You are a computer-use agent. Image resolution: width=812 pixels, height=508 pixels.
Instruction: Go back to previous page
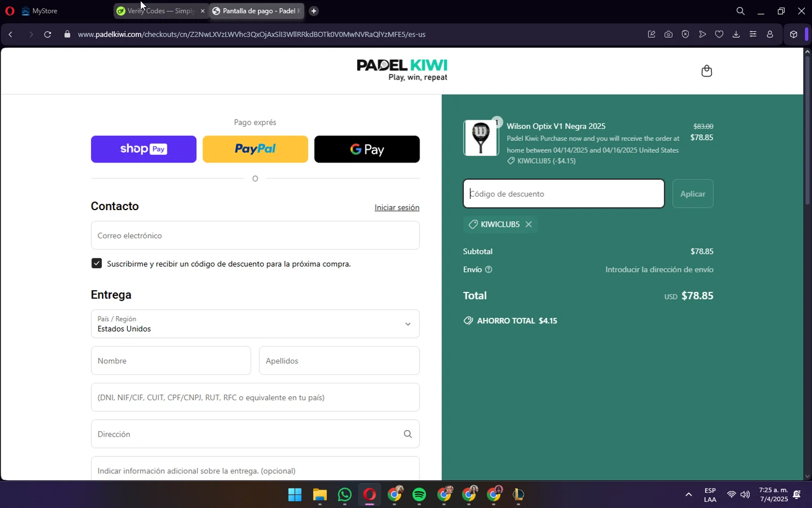tap(10, 34)
